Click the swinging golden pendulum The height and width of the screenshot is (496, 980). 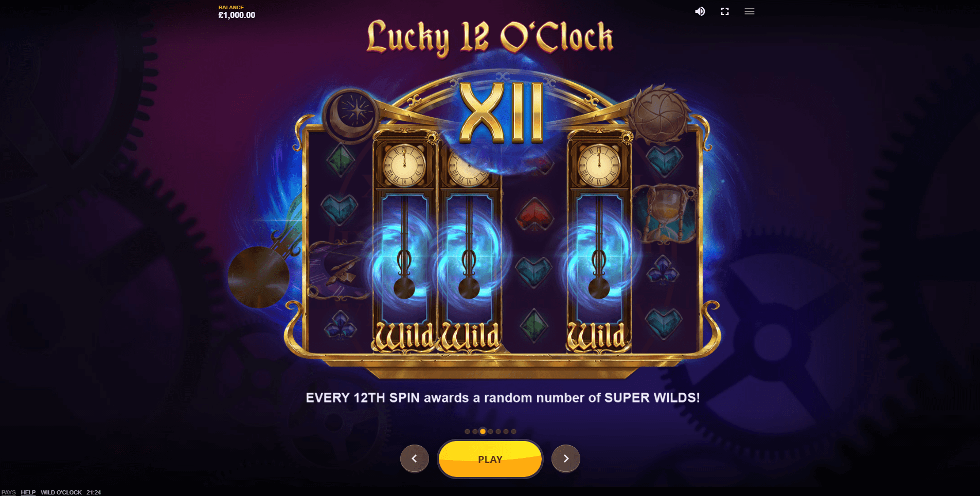coord(259,277)
